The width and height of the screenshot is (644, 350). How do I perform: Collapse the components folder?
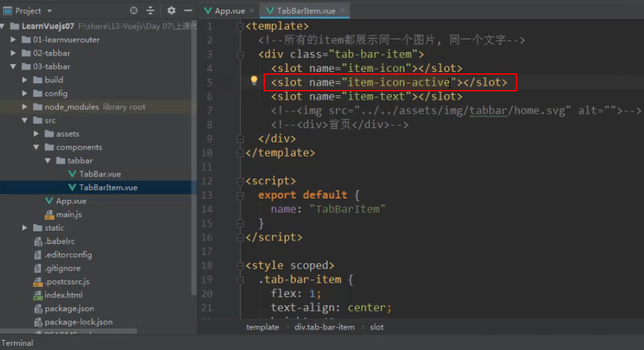click(36, 147)
